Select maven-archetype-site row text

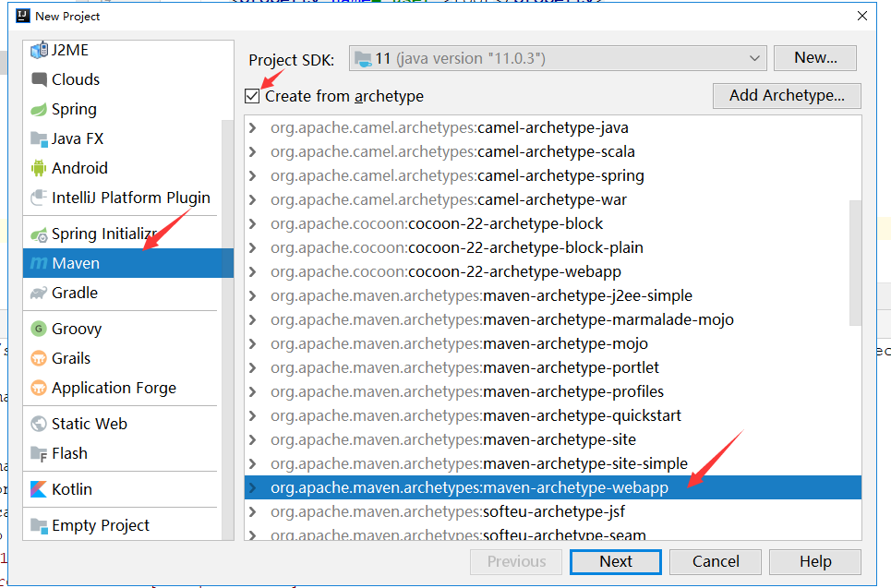tap(453, 439)
